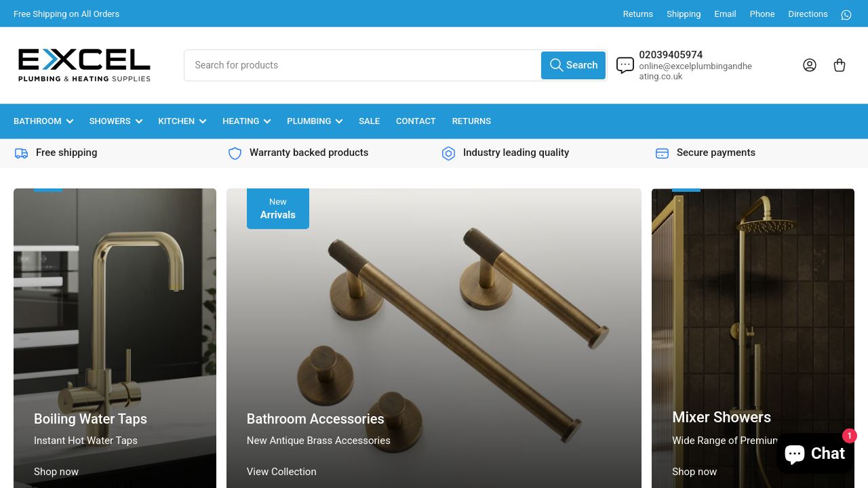Click the New Antique Brass Accessories subtitle

click(319, 441)
